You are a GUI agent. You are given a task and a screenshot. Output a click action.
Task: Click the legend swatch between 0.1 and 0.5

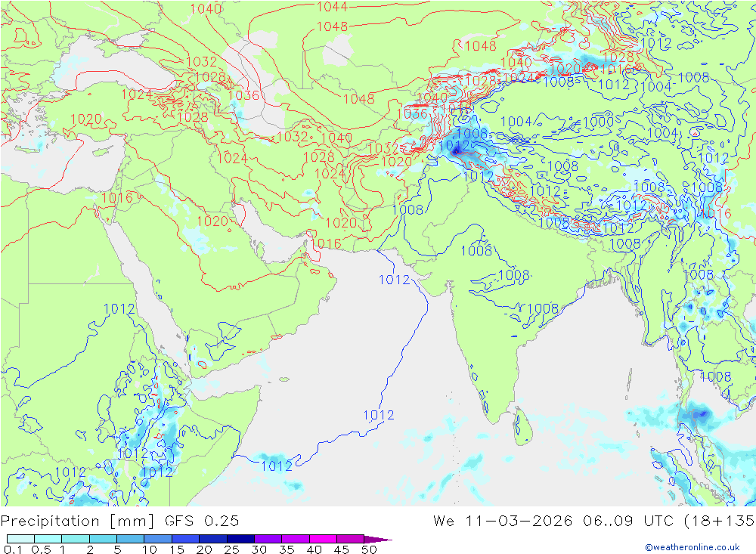pos(20,539)
